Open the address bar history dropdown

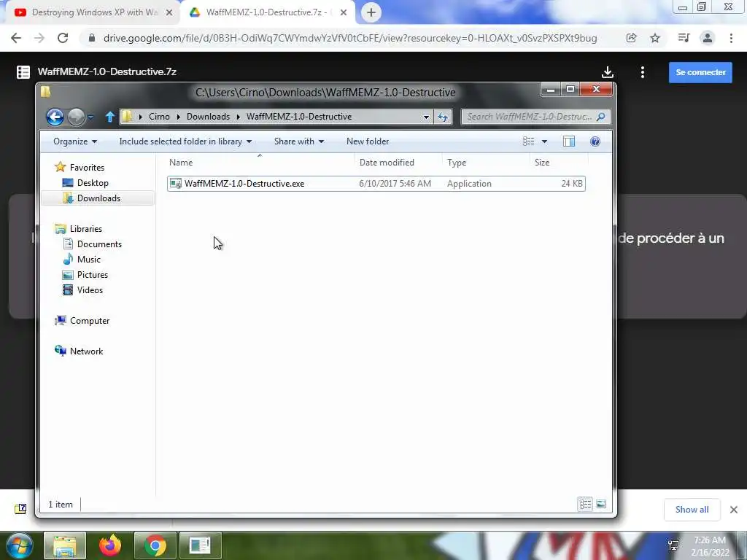tap(426, 117)
